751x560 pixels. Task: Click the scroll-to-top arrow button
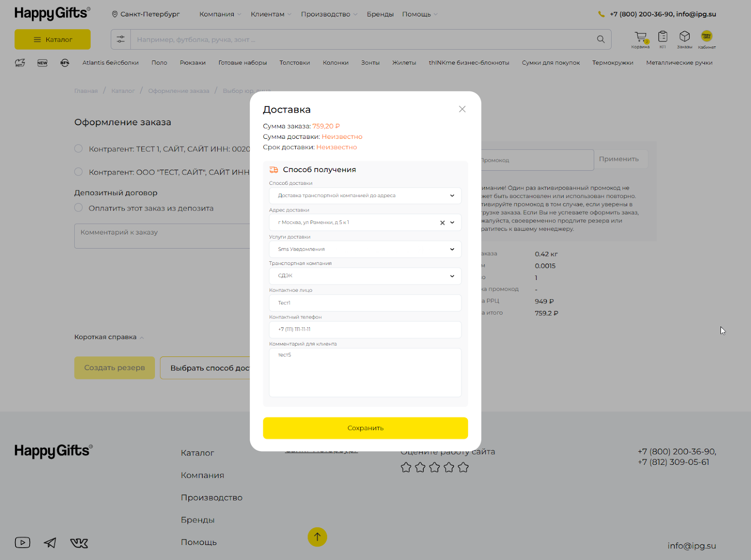[317, 537]
